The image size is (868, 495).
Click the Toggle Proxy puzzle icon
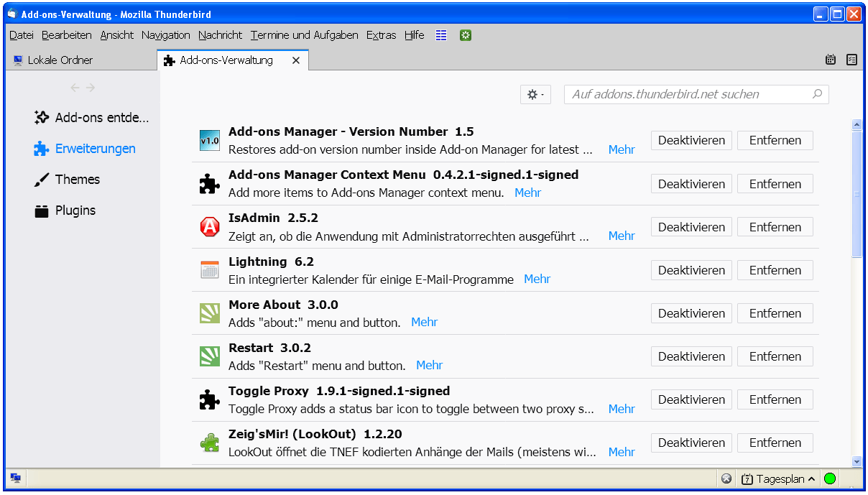[x=209, y=399]
